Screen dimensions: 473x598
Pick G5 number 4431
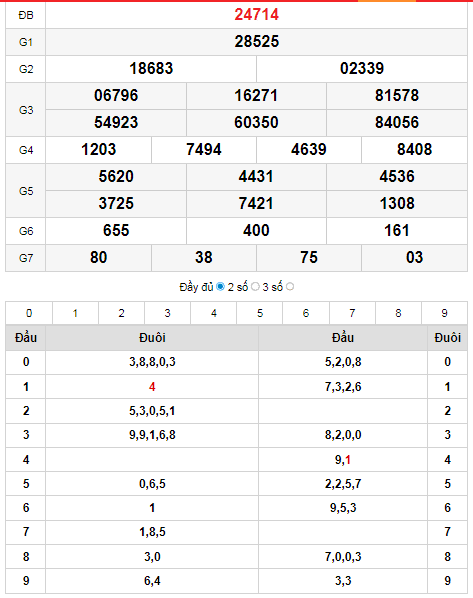(x=256, y=177)
